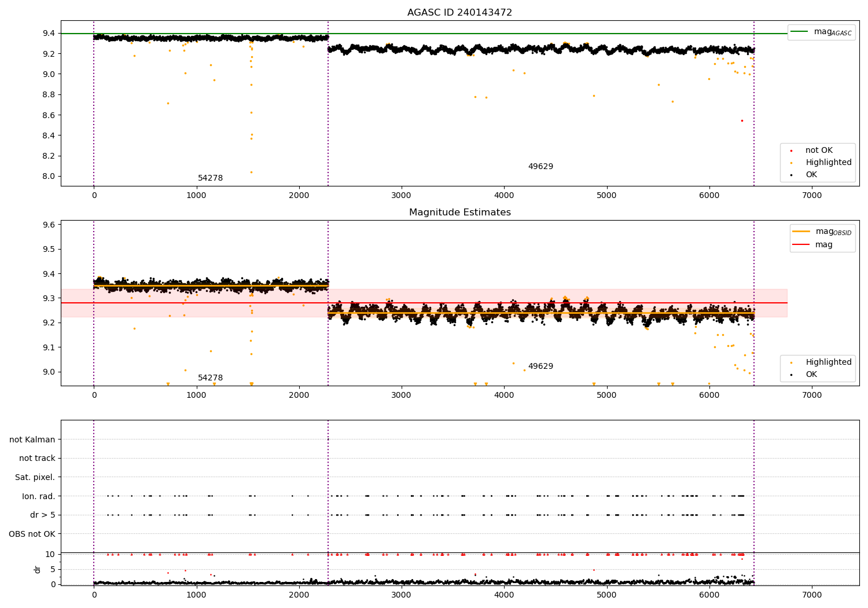Click OBSID label 54278 in top plot
The image size is (868, 608).
(x=210, y=178)
